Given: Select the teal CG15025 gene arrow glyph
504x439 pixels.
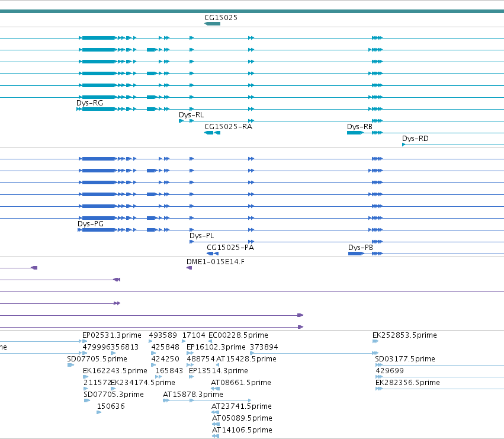Looking at the screenshot, I should [x=212, y=24].
